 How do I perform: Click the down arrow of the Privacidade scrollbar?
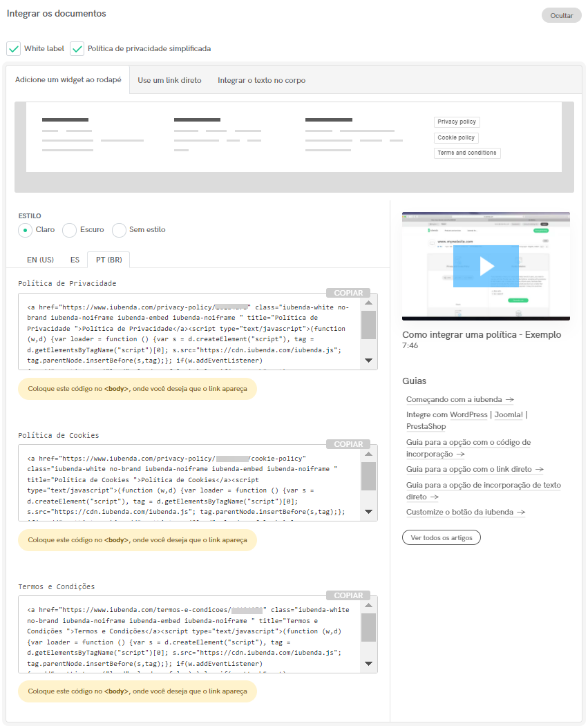click(368, 360)
